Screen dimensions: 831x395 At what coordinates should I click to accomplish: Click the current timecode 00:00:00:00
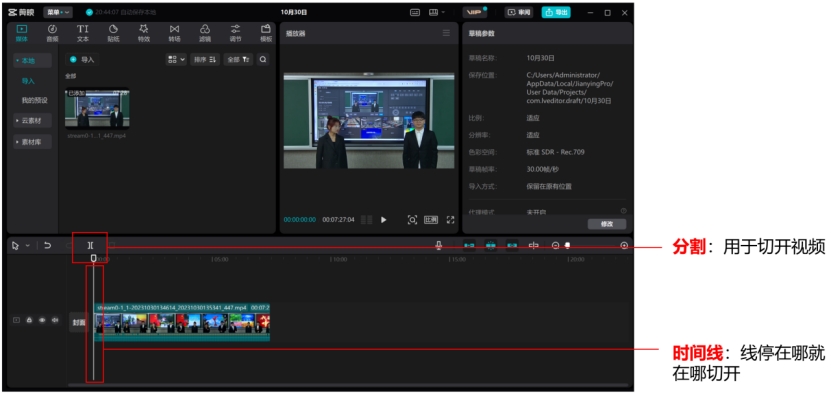point(299,220)
